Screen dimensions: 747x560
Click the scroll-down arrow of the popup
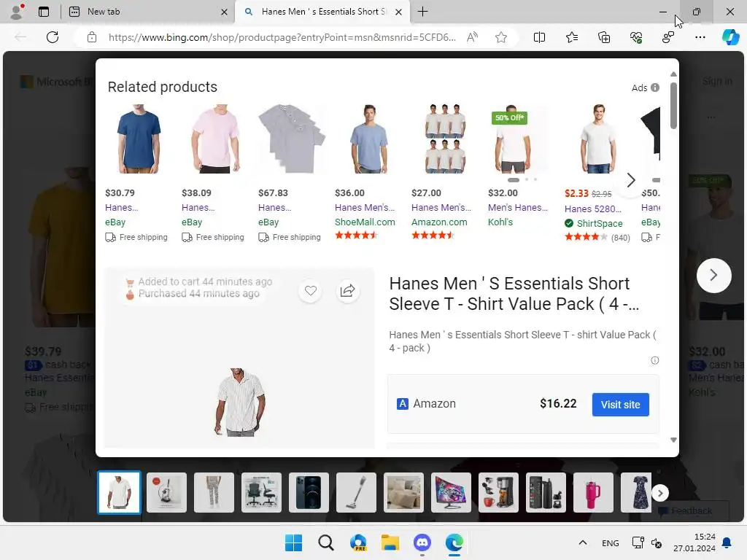pos(673,440)
